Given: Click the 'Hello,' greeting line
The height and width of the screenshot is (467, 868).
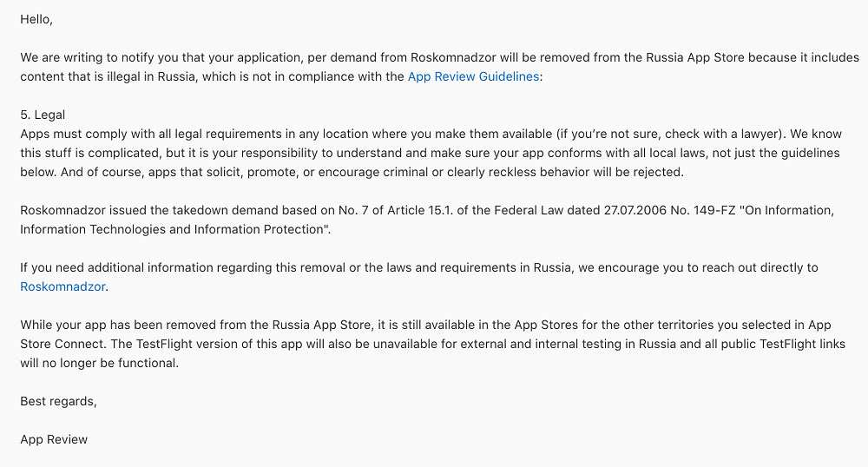Looking at the screenshot, I should (x=36, y=19).
